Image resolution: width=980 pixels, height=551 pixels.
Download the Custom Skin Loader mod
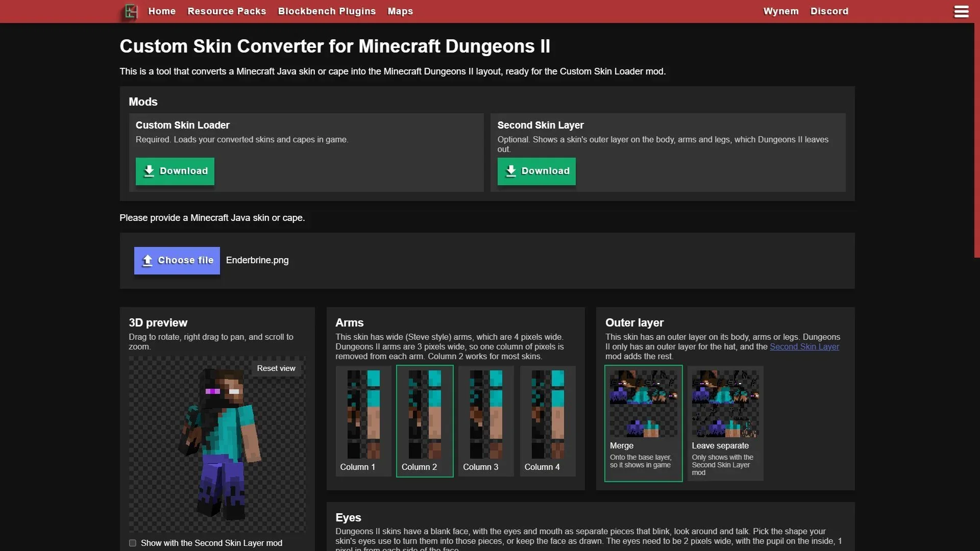pos(175,171)
